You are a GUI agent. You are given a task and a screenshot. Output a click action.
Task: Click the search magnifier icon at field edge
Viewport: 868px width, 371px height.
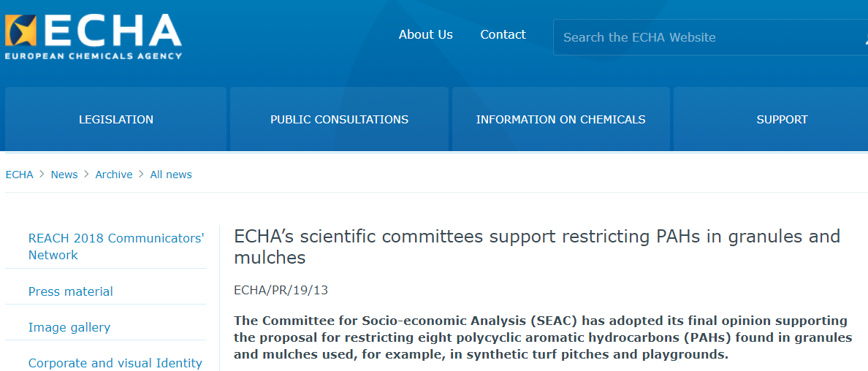click(x=864, y=38)
